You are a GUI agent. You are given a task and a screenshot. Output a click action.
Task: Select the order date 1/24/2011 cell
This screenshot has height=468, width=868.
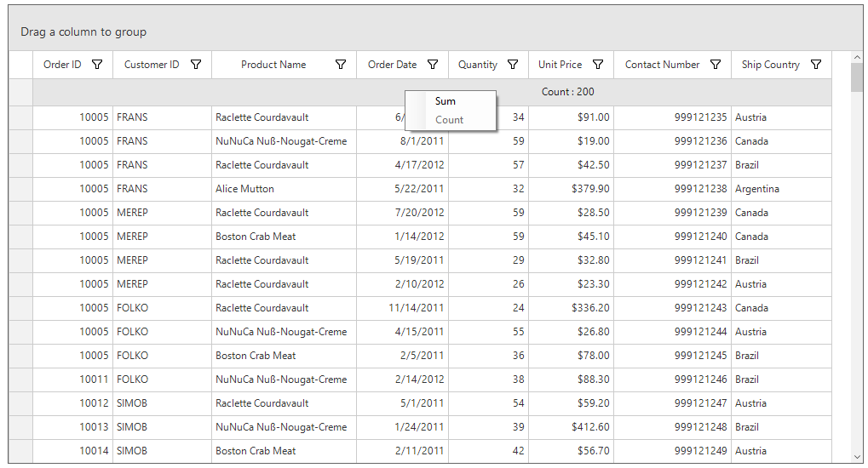pyautogui.click(x=402, y=427)
